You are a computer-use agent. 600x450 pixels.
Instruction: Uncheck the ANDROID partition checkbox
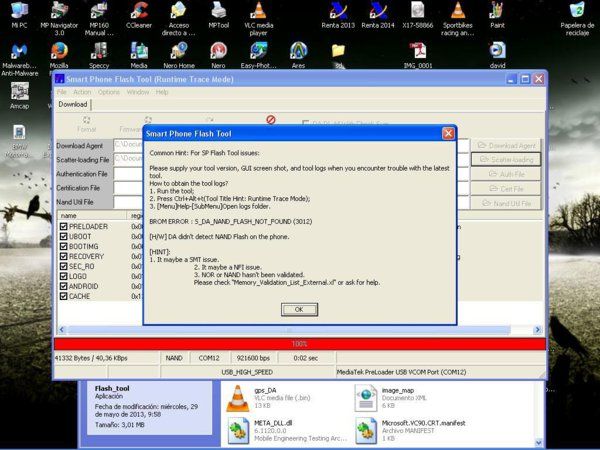coord(64,286)
